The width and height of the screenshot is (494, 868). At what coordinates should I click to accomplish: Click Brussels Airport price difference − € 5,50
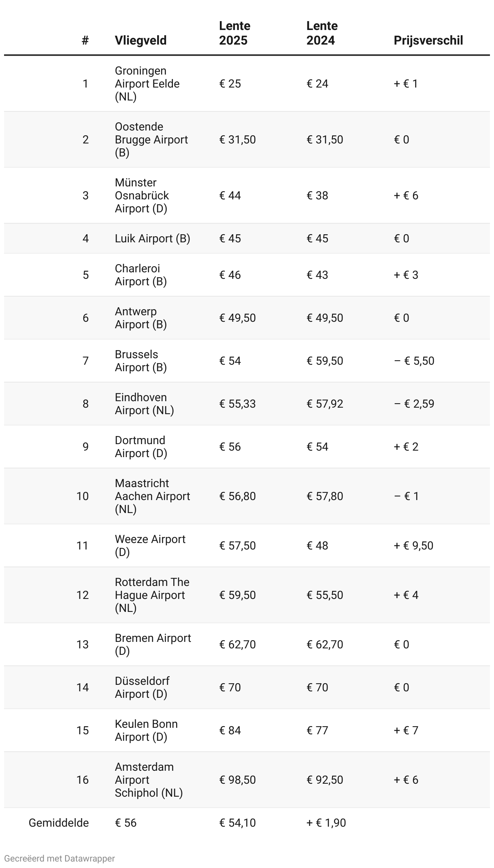(x=414, y=361)
